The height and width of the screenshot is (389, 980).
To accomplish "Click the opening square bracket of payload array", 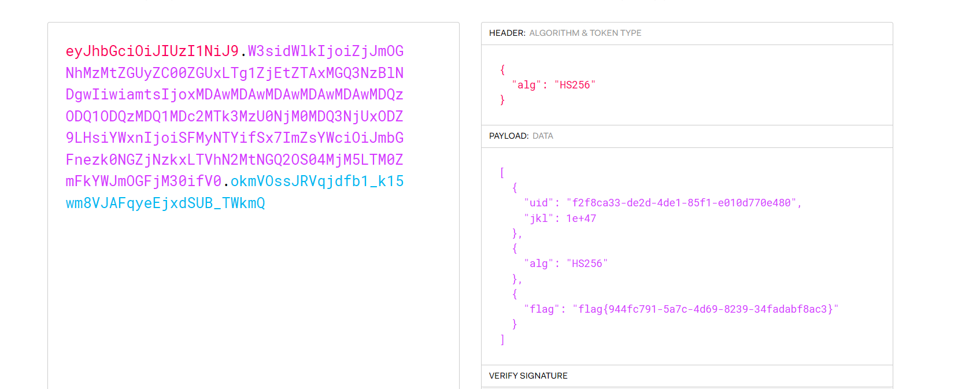I will click(502, 173).
